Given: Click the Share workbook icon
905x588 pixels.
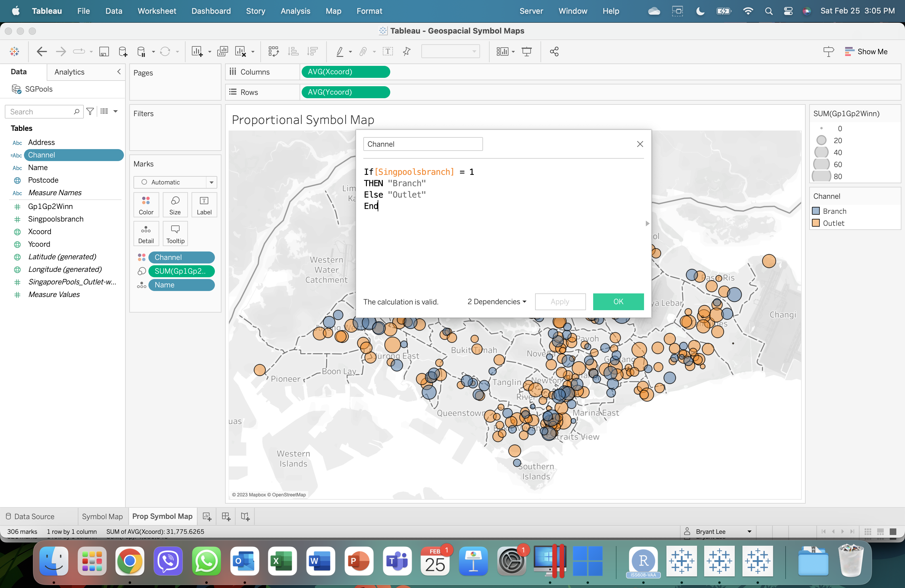Looking at the screenshot, I should pos(554,51).
